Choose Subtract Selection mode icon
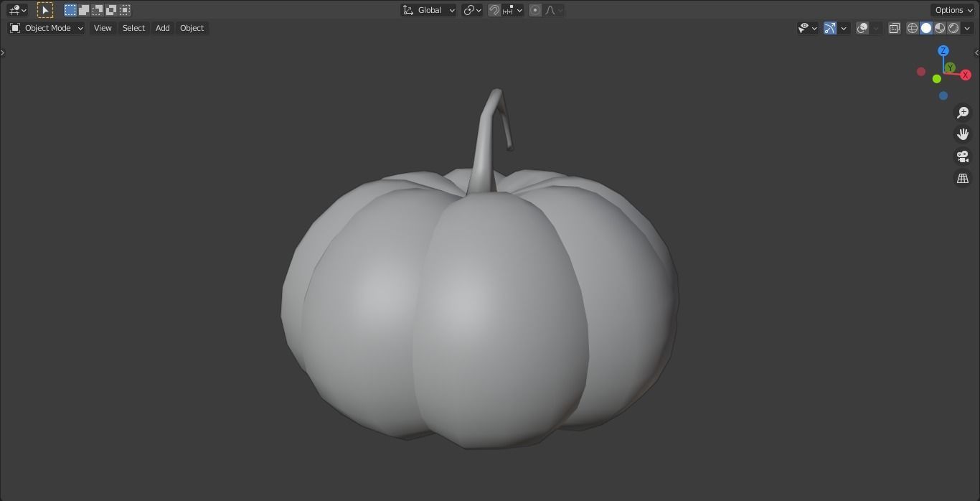 [98, 10]
